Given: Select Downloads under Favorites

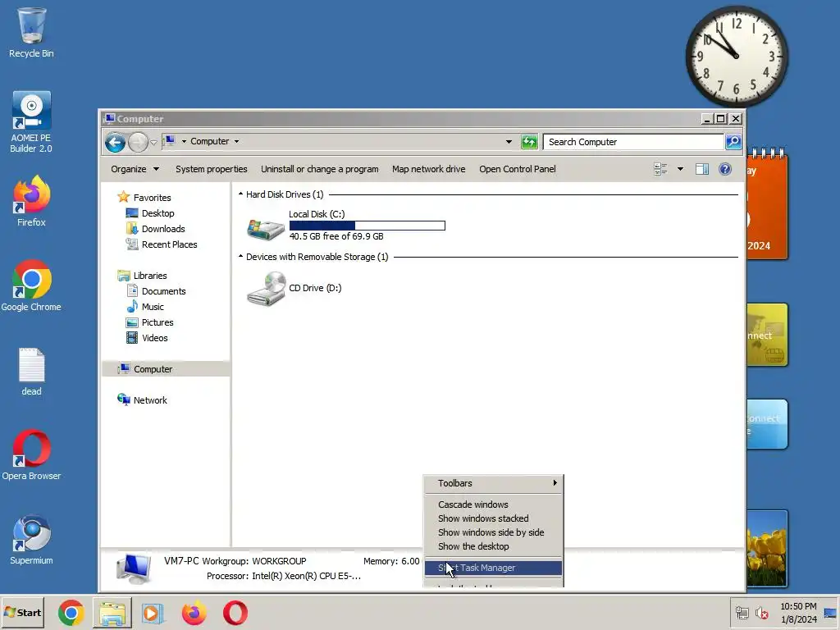Looking at the screenshot, I should (x=163, y=229).
